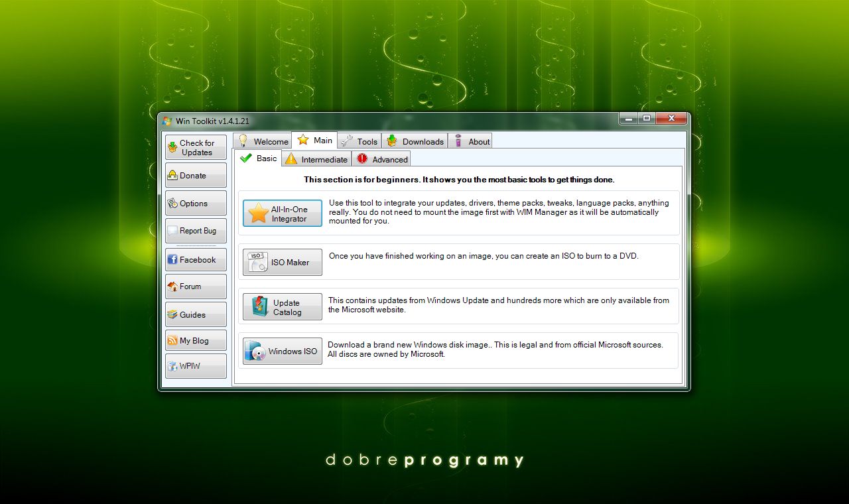Click the light bulb icon on the Welcome tab
Image resolution: width=849 pixels, height=504 pixels.
[243, 141]
